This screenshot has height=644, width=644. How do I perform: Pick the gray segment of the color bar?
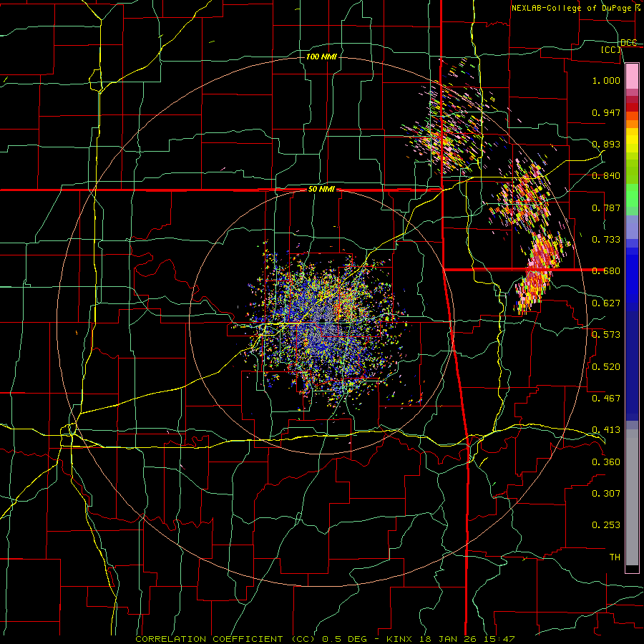click(632, 497)
